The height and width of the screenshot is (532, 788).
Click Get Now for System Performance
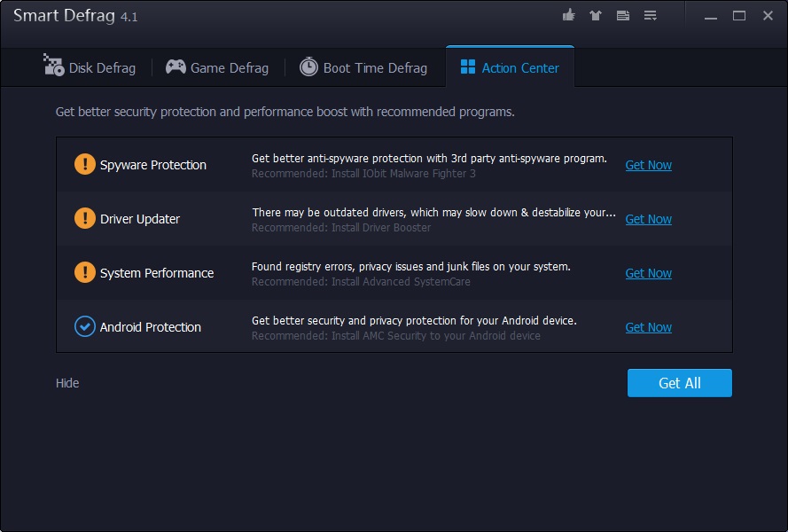[x=648, y=273]
